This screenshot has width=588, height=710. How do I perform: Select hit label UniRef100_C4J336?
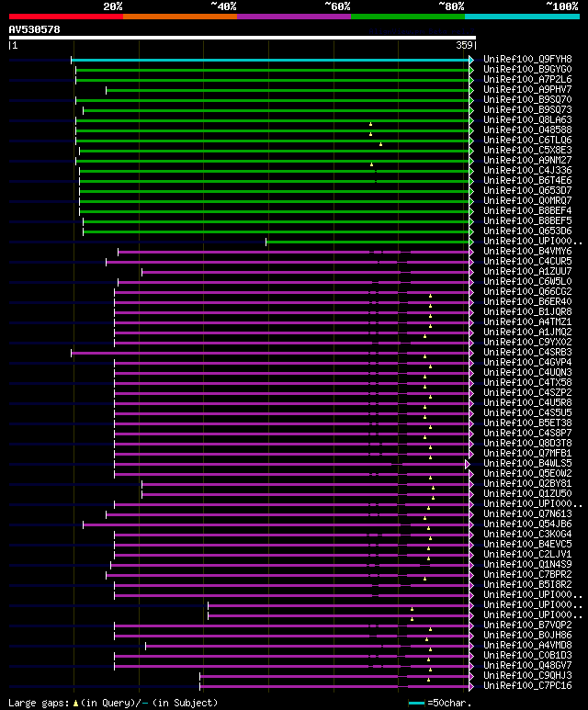coord(527,170)
